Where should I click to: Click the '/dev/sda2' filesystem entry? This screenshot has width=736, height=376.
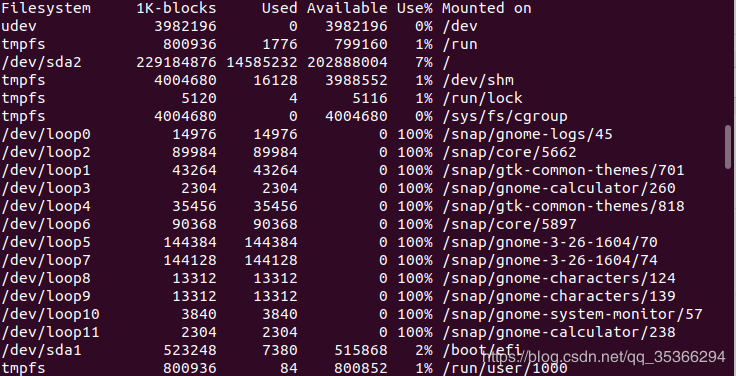[x=41, y=62]
